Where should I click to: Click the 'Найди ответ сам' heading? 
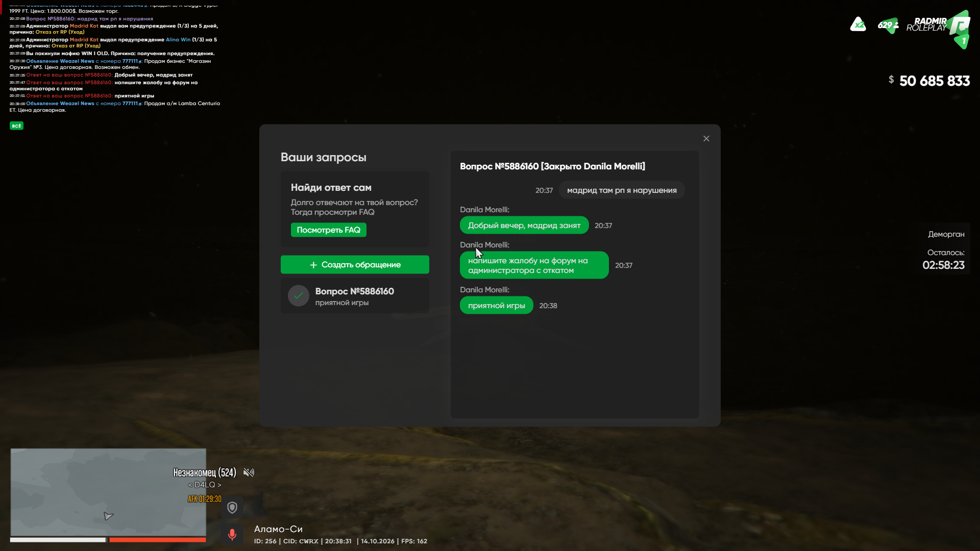tap(331, 188)
